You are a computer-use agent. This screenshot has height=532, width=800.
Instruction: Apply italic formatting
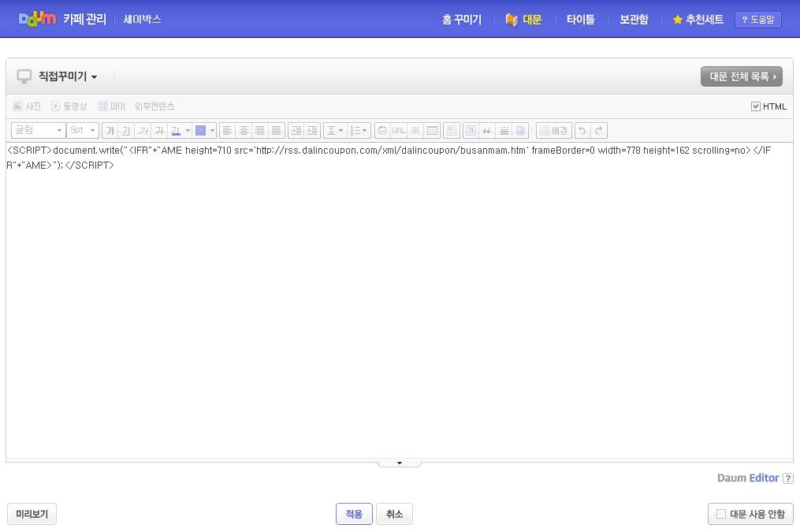click(143, 131)
